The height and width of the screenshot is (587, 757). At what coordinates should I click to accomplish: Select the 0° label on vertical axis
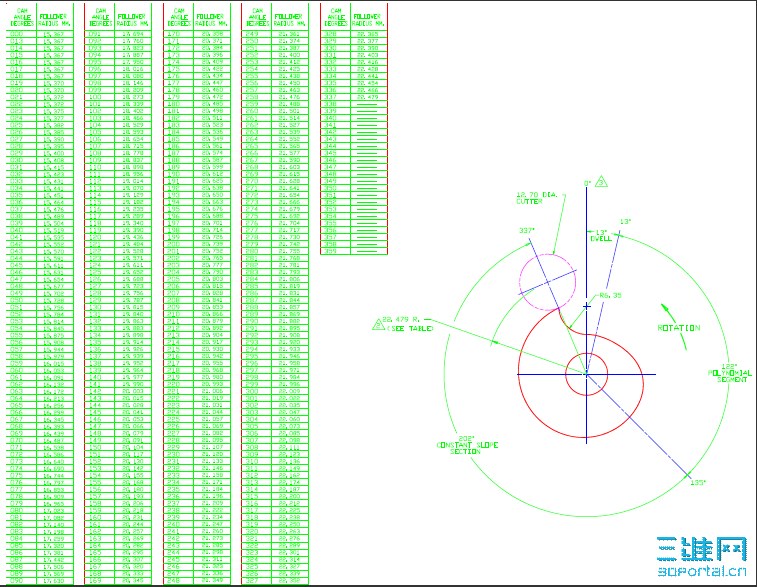(x=588, y=183)
